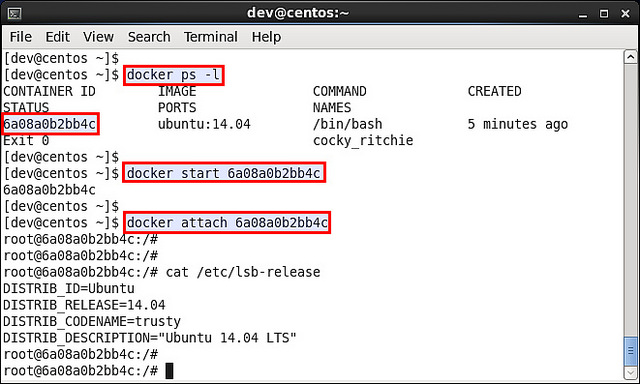Open the Terminal menu
640x384 pixels.
tap(211, 37)
